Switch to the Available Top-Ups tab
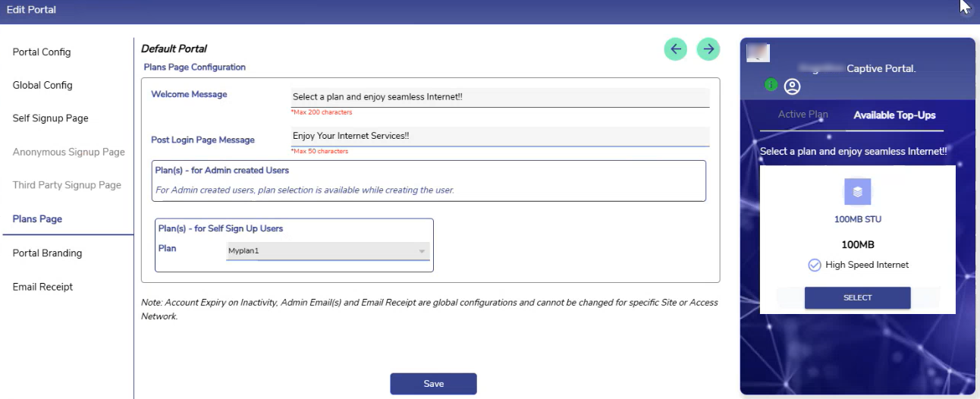Viewport: 980px width, 399px height. (894, 115)
